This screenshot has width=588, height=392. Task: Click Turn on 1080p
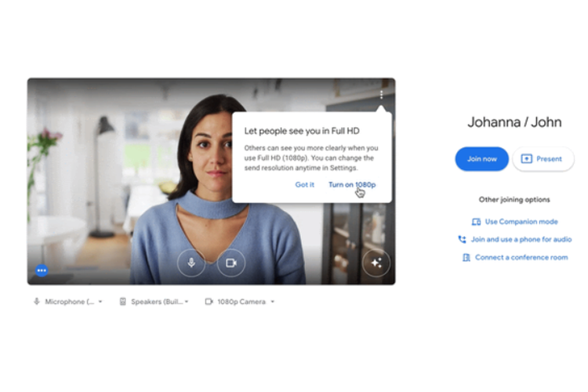tap(351, 184)
